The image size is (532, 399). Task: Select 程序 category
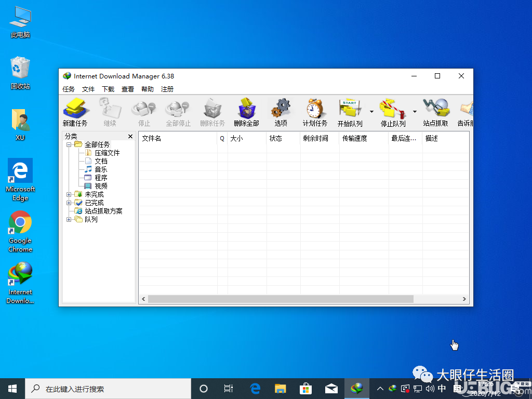pyautogui.click(x=96, y=178)
